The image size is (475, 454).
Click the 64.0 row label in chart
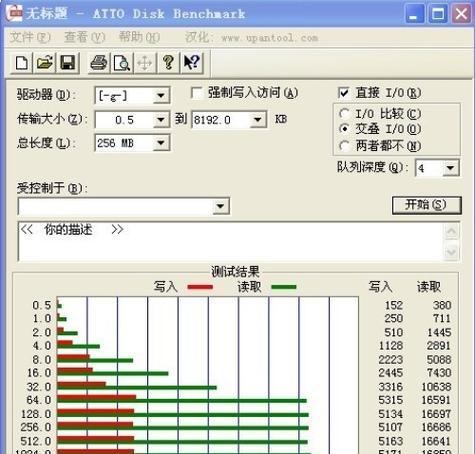(x=39, y=400)
